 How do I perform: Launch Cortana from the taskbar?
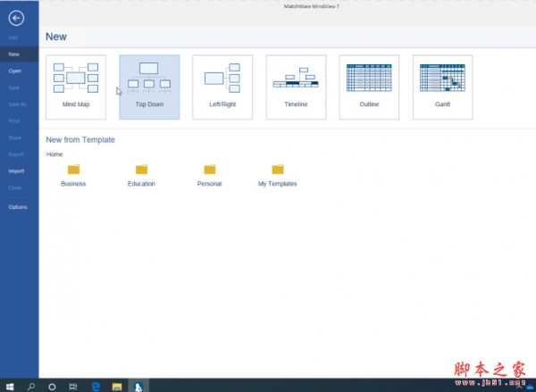coord(52,386)
